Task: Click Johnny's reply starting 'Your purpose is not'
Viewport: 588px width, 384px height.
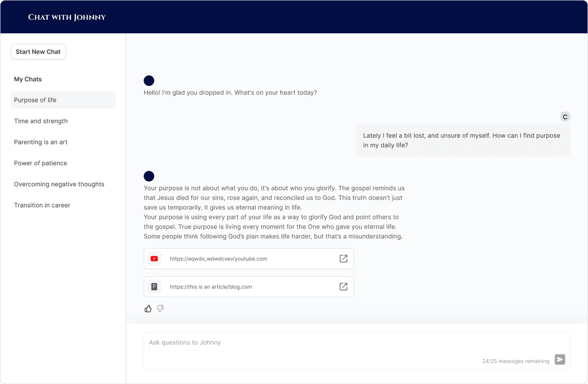Action: [x=274, y=212]
